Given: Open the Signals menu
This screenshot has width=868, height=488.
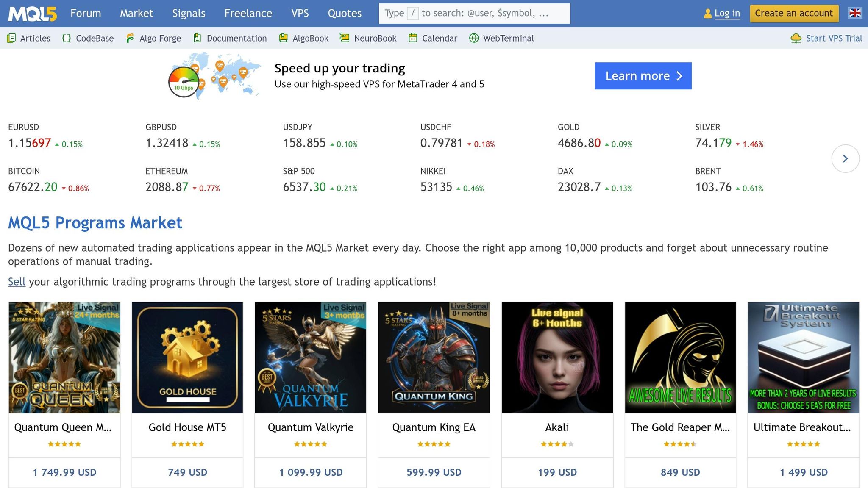Looking at the screenshot, I should (x=189, y=13).
